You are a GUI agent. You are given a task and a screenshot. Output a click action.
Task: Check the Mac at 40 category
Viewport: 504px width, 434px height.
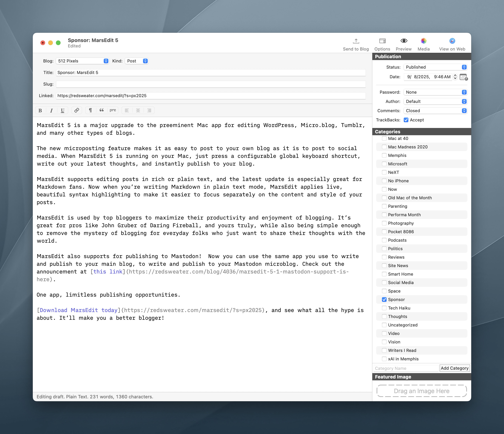click(x=384, y=138)
